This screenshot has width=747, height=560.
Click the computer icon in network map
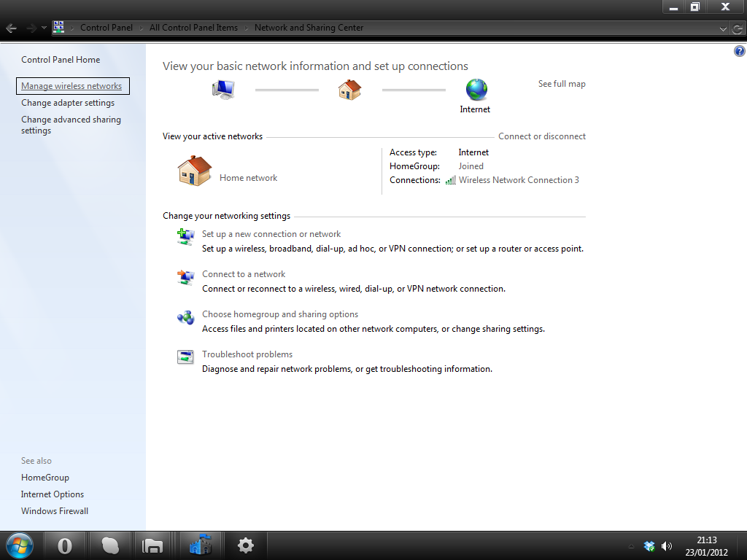223,89
